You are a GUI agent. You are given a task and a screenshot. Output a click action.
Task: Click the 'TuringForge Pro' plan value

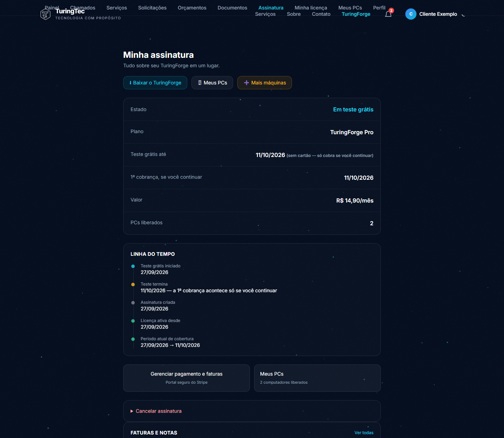(352, 132)
